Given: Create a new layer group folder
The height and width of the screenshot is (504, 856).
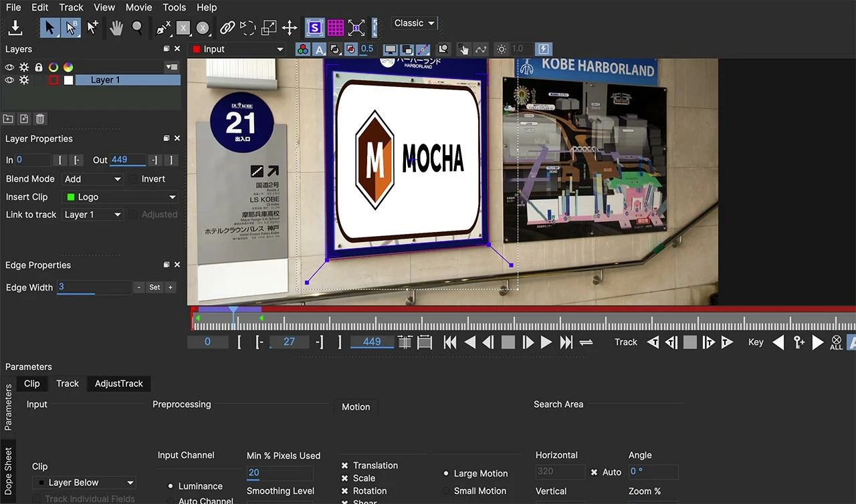Looking at the screenshot, I should (8, 119).
